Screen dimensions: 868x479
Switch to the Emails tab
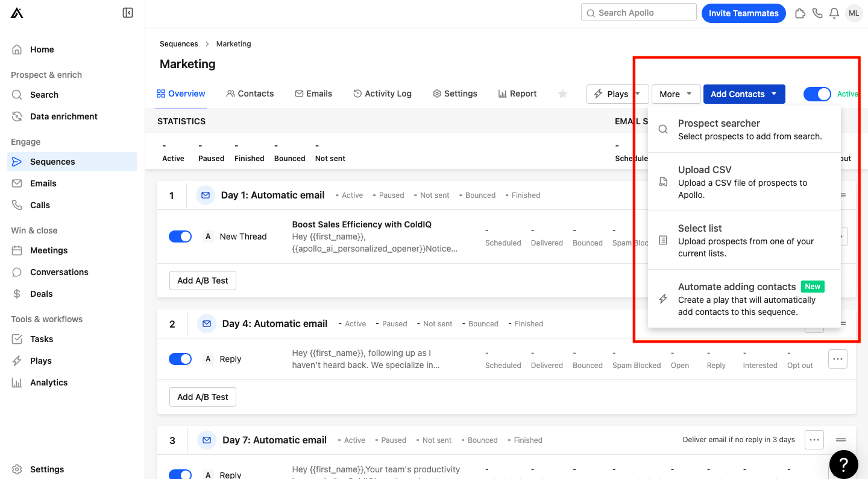click(x=313, y=94)
